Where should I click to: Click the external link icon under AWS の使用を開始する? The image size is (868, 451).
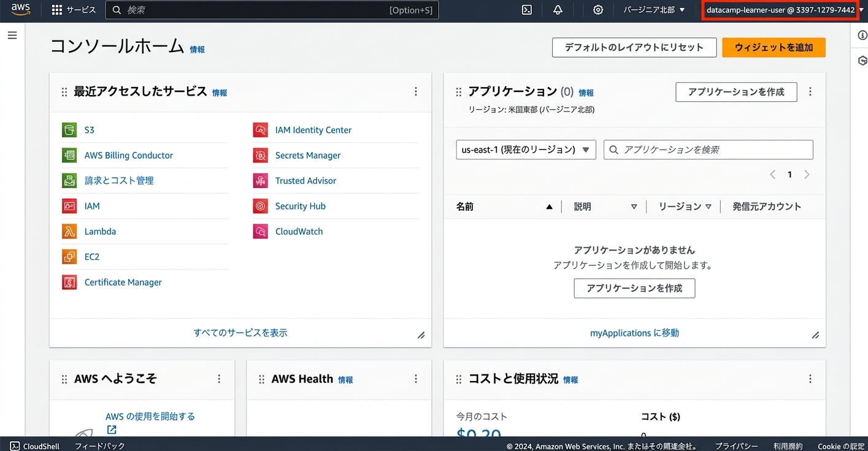tap(112, 430)
